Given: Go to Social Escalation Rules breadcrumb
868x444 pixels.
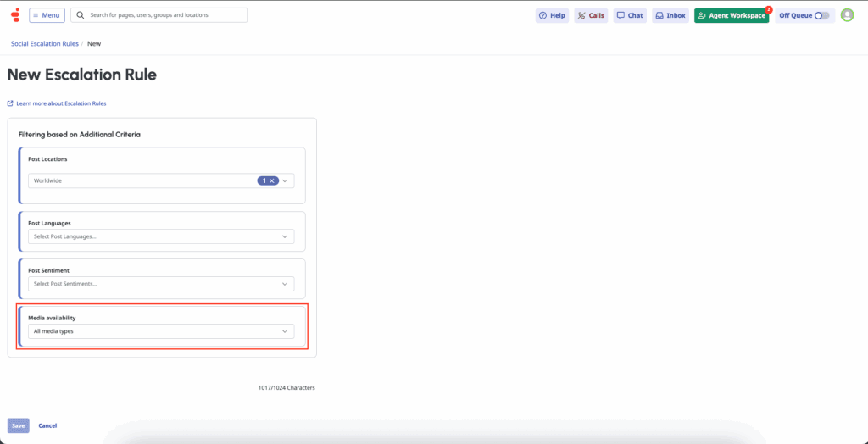Looking at the screenshot, I should pos(44,43).
